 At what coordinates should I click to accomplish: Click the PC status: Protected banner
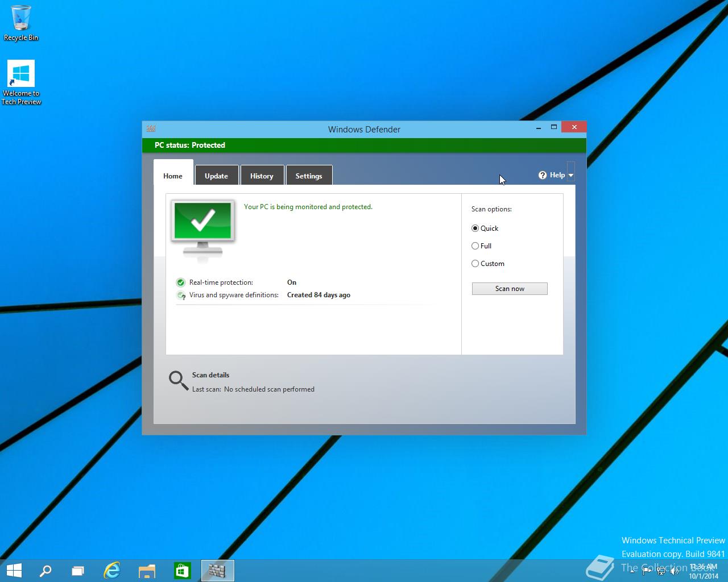pyautogui.click(x=364, y=145)
